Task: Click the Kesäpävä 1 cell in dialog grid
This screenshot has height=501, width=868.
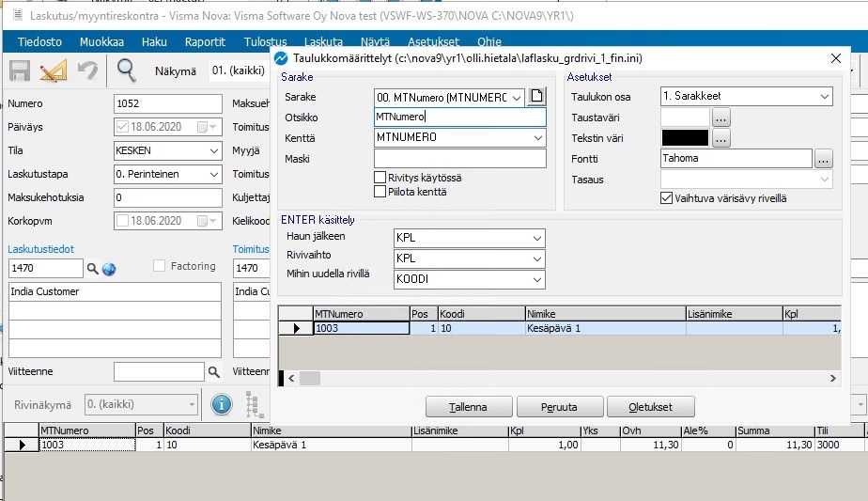Action: click(605, 328)
